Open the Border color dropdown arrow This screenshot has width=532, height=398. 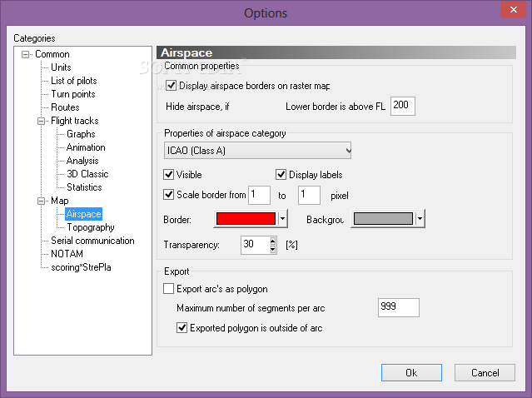coord(282,218)
